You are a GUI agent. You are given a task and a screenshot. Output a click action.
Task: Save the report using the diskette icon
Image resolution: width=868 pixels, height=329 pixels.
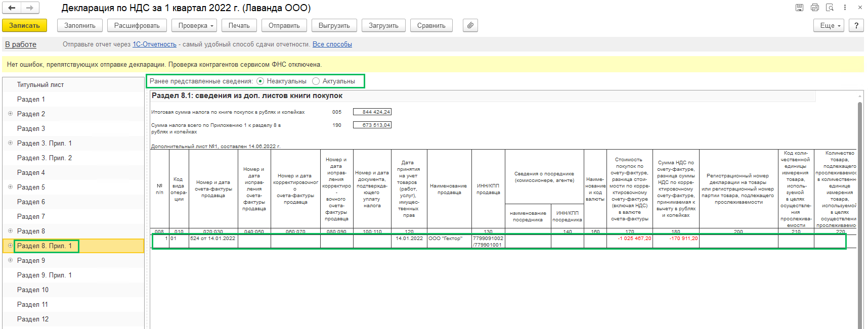click(799, 8)
